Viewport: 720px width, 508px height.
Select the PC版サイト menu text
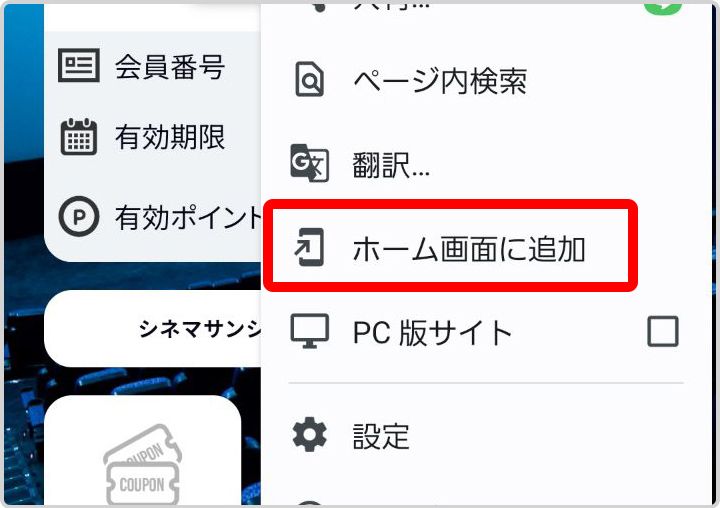pos(432,332)
